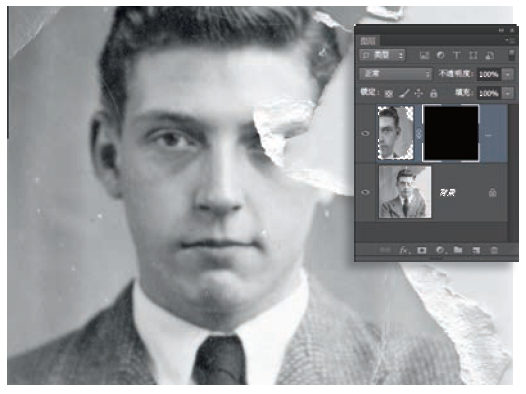Screen dimensions: 526x394
Task: Select the background layer thumbnail
Action: tap(405, 192)
